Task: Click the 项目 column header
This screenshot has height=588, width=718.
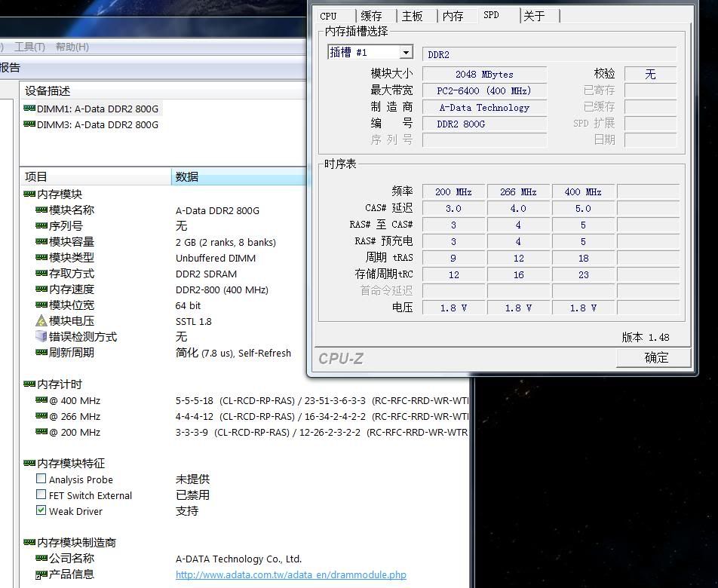Action: click(36, 177)
